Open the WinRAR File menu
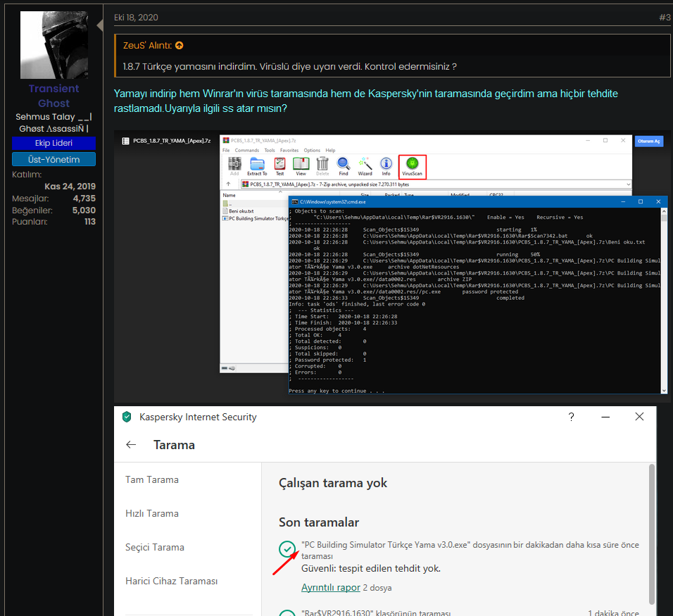The image size is (673, 616). click(x=226, y=150)
